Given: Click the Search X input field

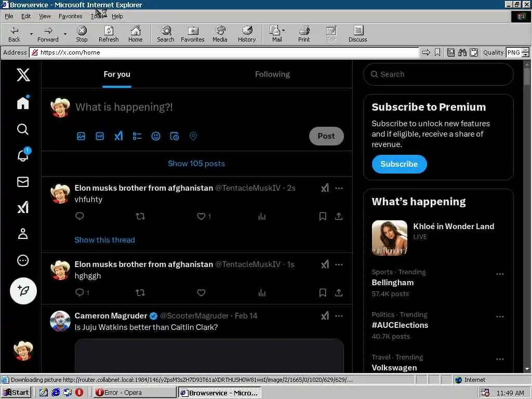Looking at the screenshot, I should (438, 74).
